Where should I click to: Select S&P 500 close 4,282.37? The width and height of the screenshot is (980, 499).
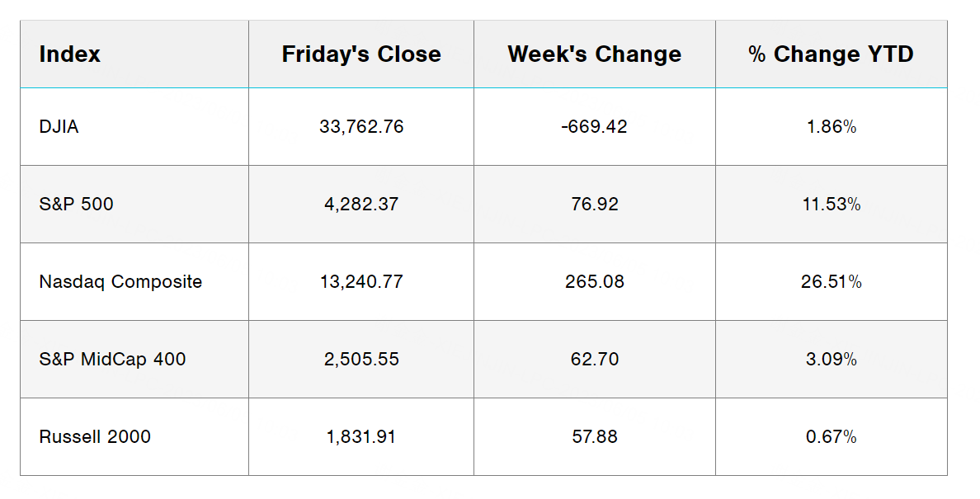click(x=361, y=205)
